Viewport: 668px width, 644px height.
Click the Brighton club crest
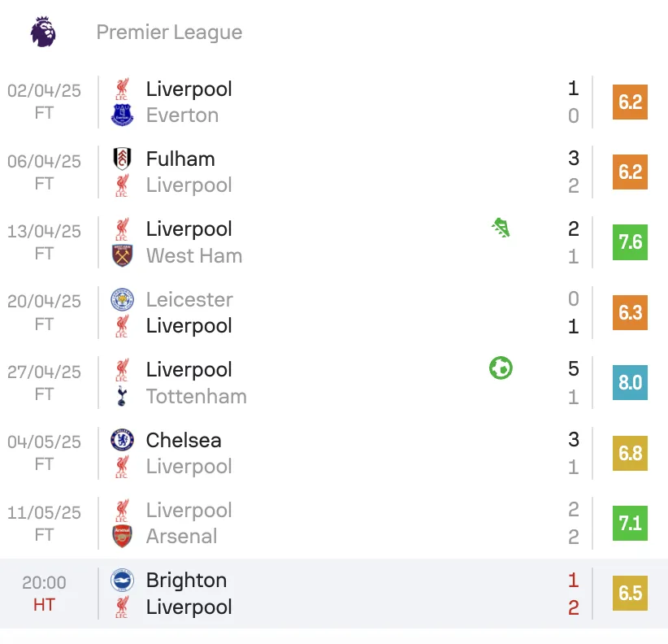point(122,580)
